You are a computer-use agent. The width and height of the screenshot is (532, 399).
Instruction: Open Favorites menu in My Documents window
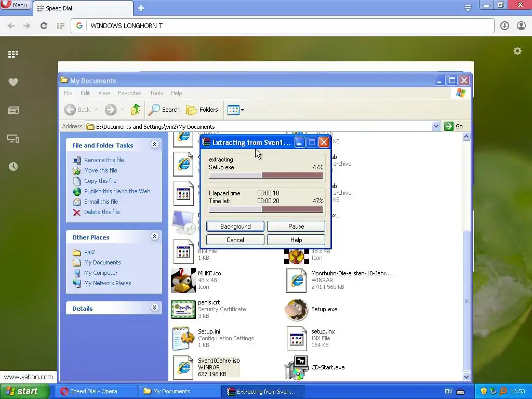129,93
